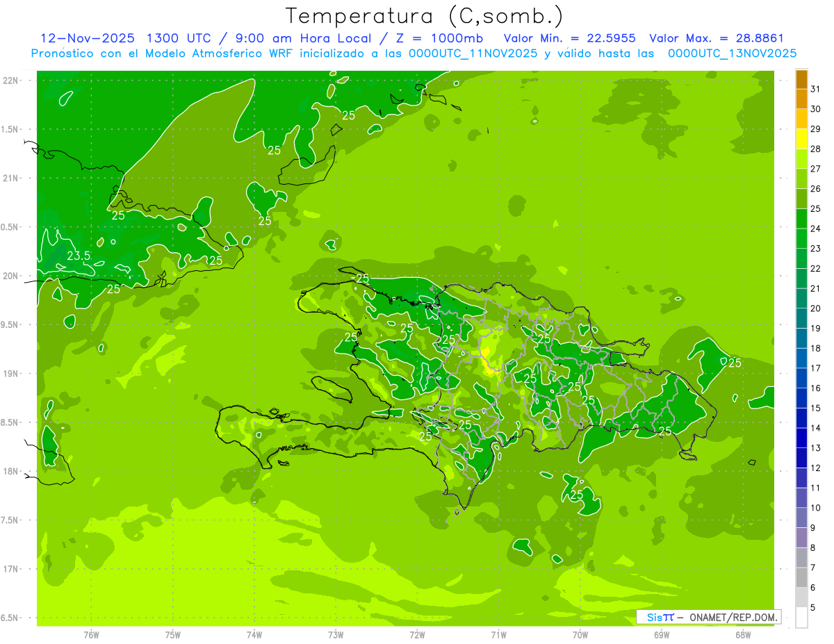Click the '18N' latitude axis label
Image resolution: width=834 pixels, height=644 pixels.
10,471
